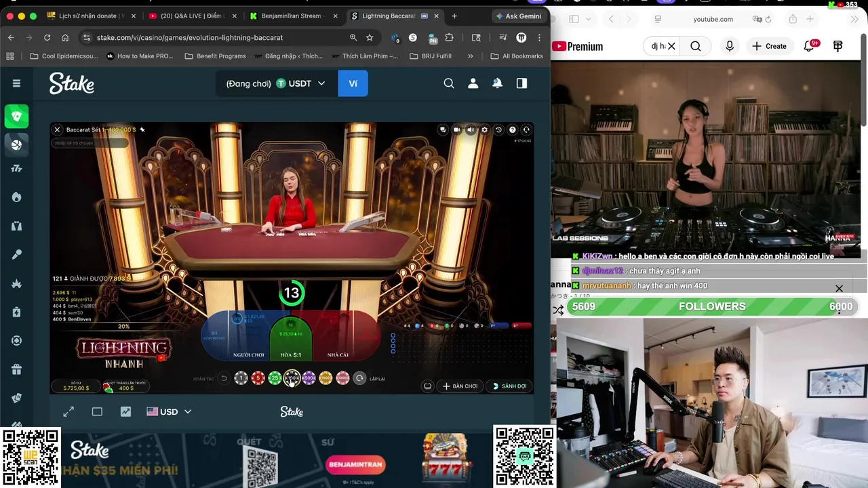
Task: Open the Stake user profile icon
Action: (473, 83)
